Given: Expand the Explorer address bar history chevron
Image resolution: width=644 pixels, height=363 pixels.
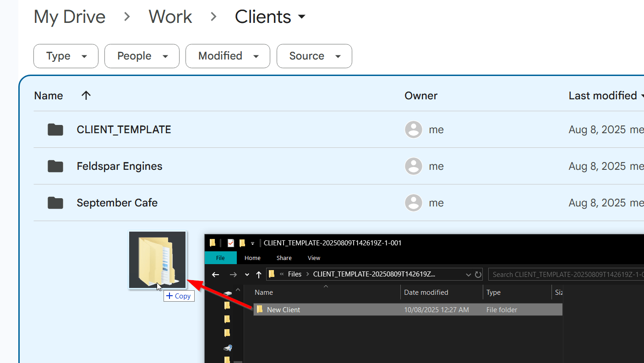Looking at the screenshot, I should tap(468, 275).
